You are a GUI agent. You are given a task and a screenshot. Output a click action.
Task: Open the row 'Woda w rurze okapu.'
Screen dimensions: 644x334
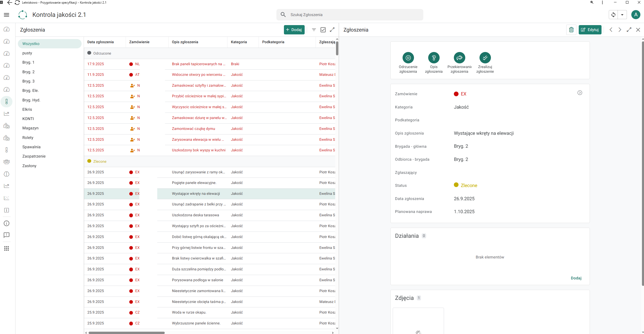pos(210,313)
